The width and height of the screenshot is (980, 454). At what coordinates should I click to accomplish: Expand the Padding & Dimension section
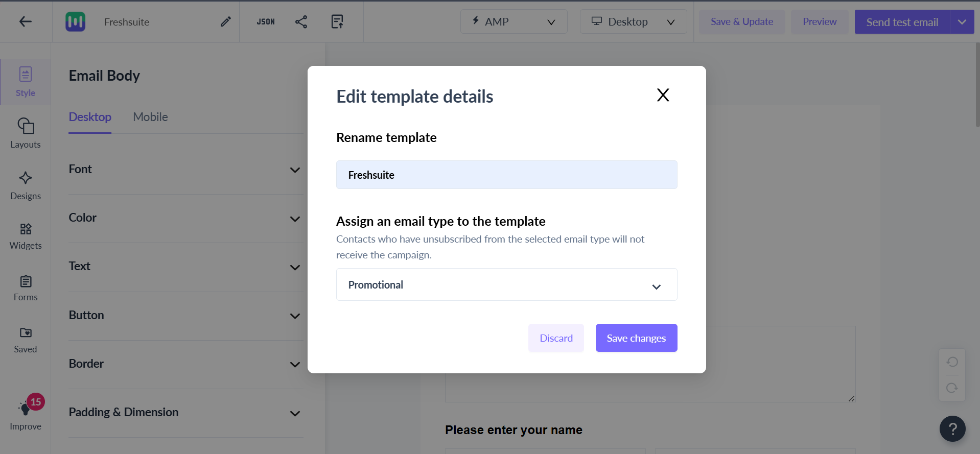(185, 413)
